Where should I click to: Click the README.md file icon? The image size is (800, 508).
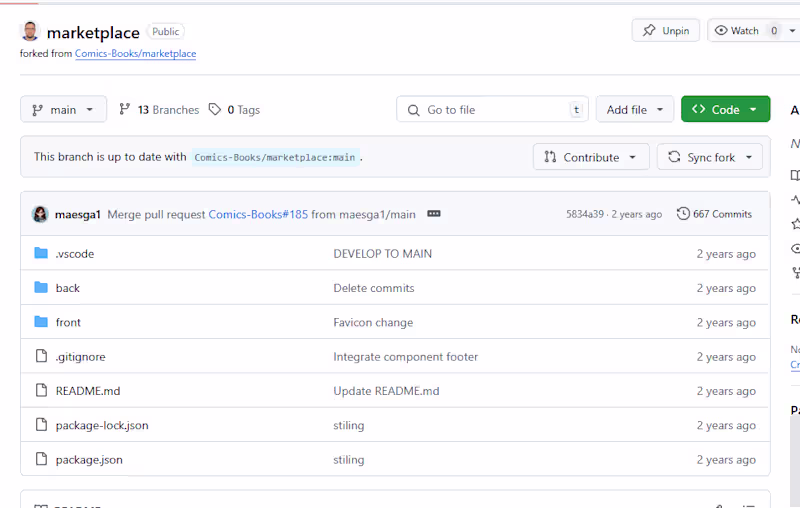[x=41, y=390]
